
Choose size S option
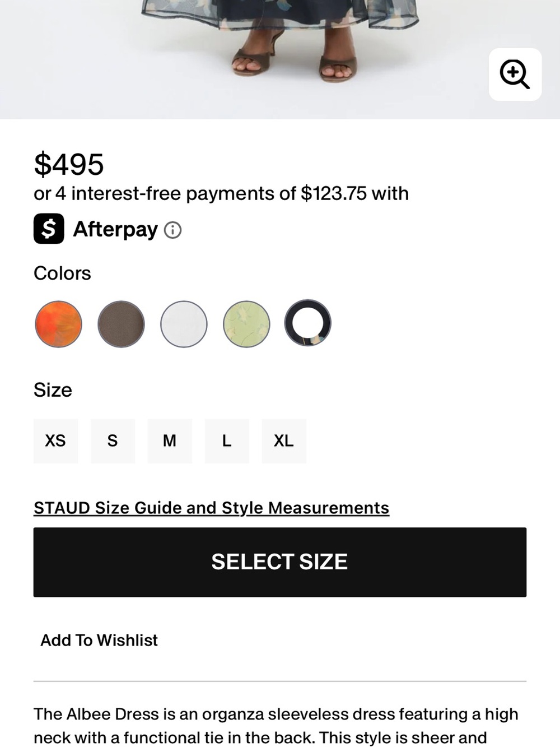pyautogui.click(x=113, y=441)
